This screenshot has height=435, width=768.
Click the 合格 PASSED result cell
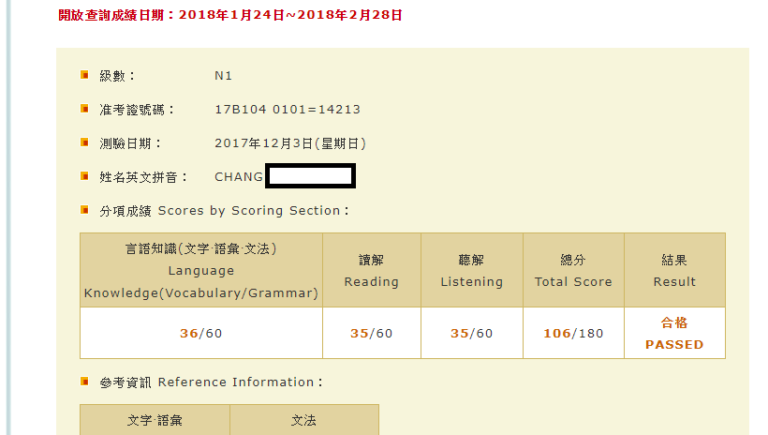[674, 333]
